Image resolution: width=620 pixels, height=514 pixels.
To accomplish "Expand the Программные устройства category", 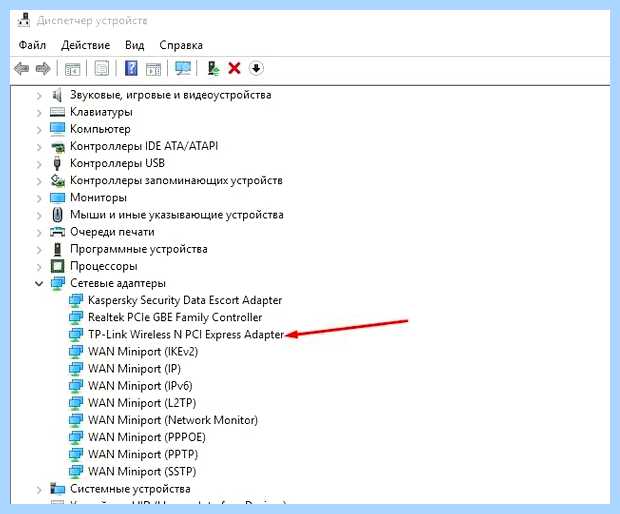I will (x=39, y=250).
